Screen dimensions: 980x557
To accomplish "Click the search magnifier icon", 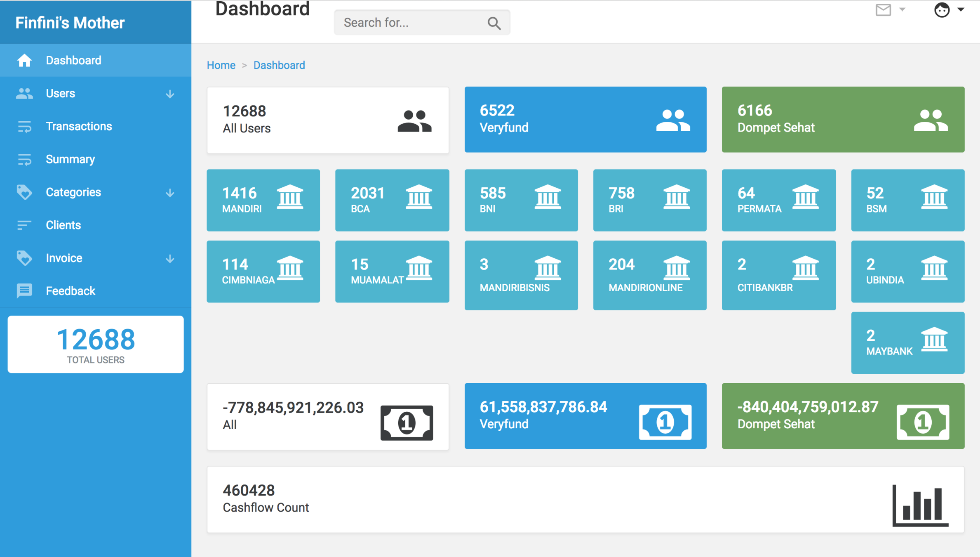I will tap(494, 23).
